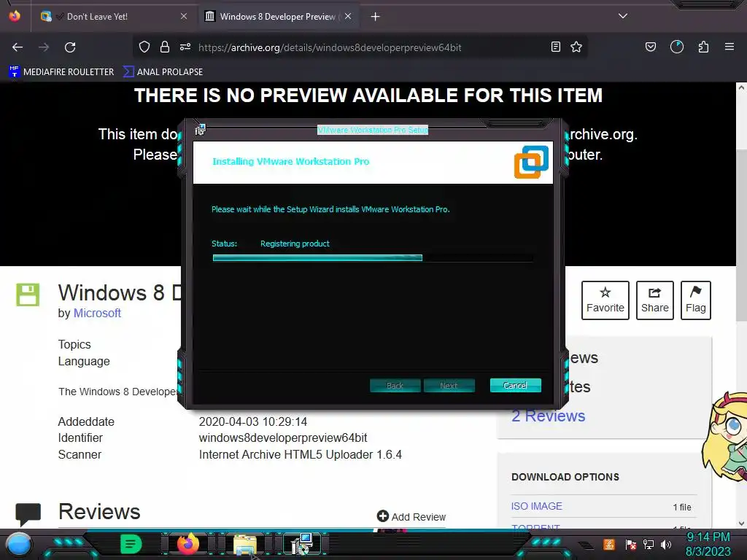Open the 2 Reviews link
Viewport: 747px width, 560px height.
[549, 416]
